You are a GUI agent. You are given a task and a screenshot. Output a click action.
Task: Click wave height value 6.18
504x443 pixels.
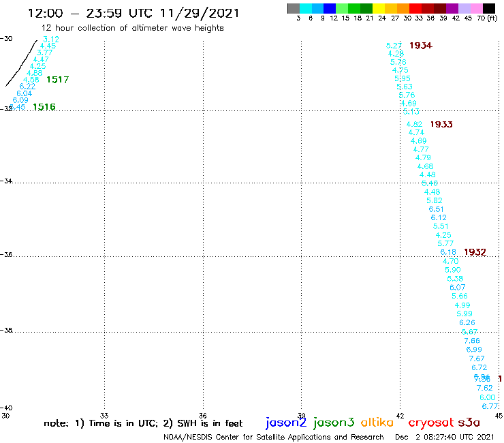click(x=448, y=252)
